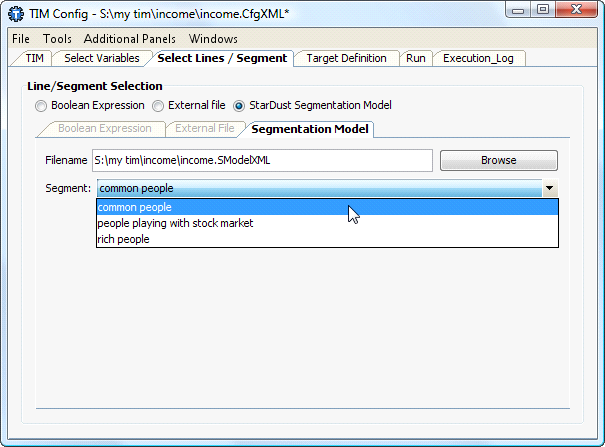The height and width of the screenshot is (447, 605).
Task: Switch to the Select Variables tab
Action: coord(101,58)
